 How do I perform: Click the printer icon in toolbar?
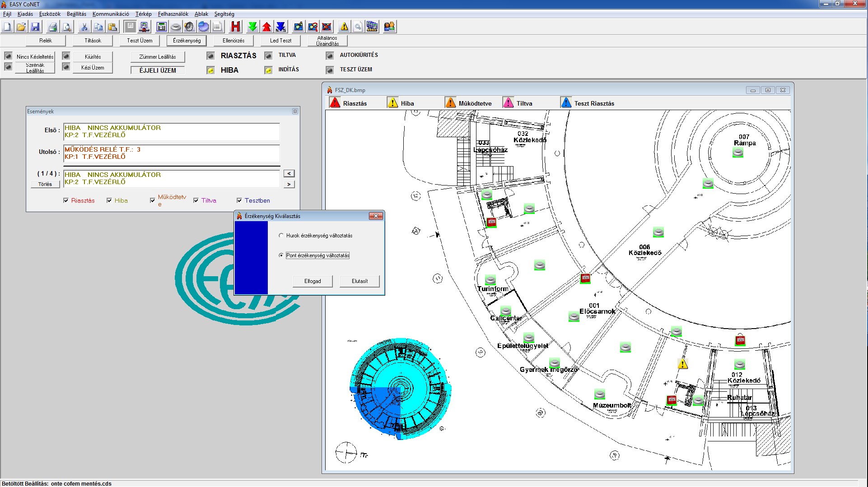pos(52,27)
